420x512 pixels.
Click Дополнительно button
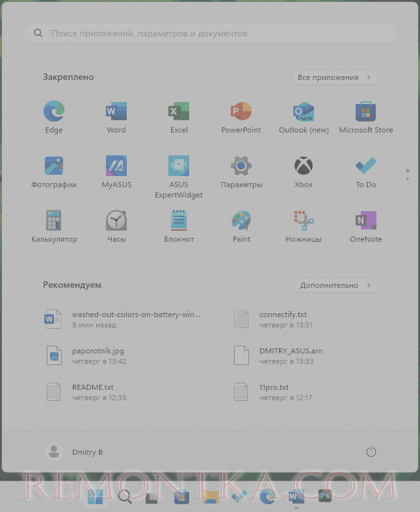click(x=335, y=285)
